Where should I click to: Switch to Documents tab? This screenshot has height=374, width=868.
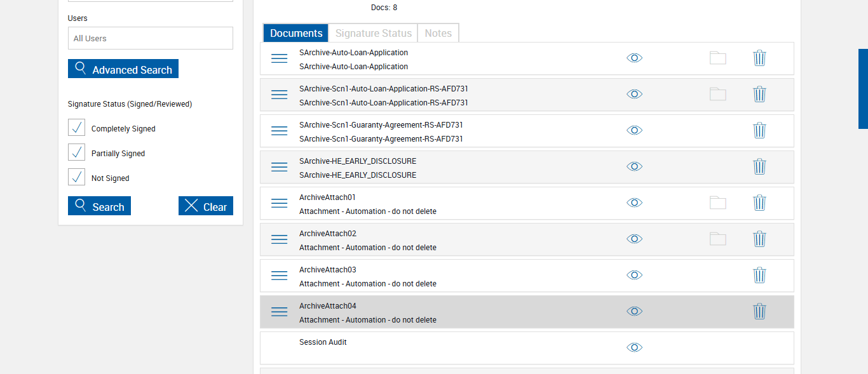pos(296,33)
